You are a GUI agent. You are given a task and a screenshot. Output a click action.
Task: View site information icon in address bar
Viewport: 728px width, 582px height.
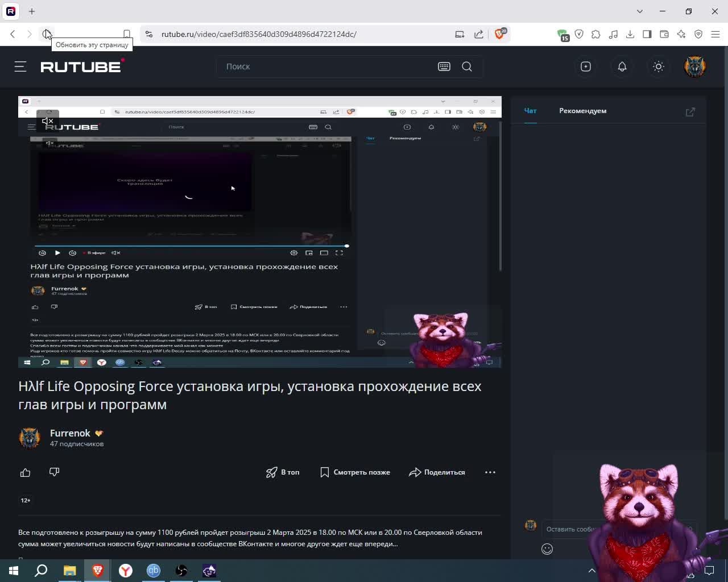[149, 34]
